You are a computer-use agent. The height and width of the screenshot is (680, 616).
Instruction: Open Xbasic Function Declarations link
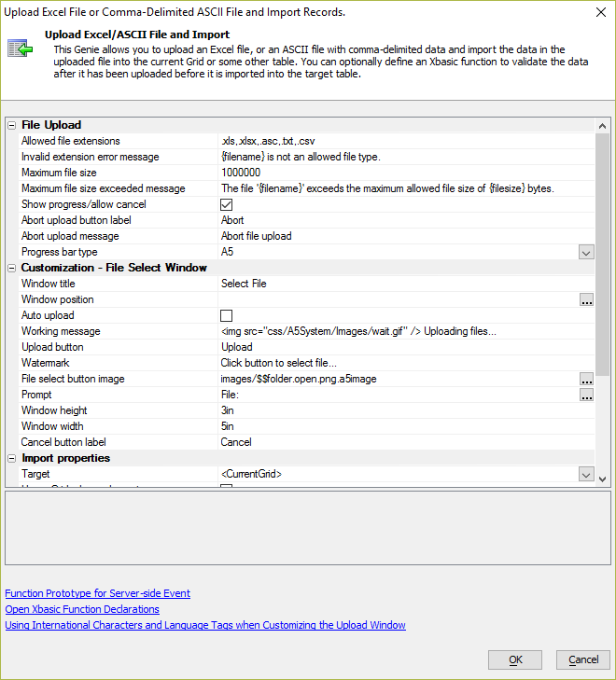82,609
